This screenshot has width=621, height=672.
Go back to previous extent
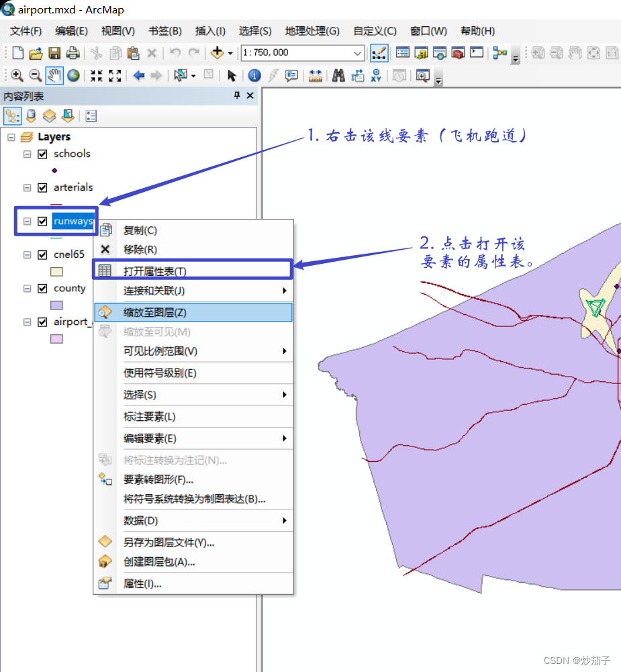tap(138, 76)
